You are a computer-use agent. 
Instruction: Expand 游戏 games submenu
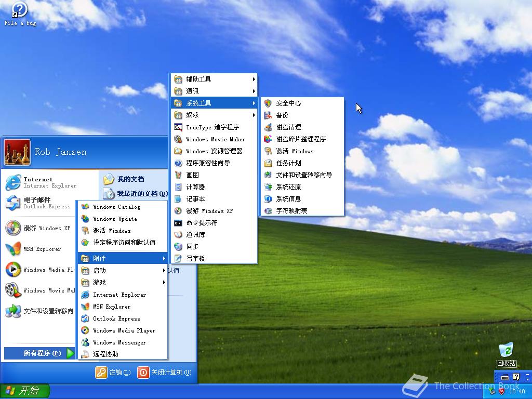[x=123, y=282]
